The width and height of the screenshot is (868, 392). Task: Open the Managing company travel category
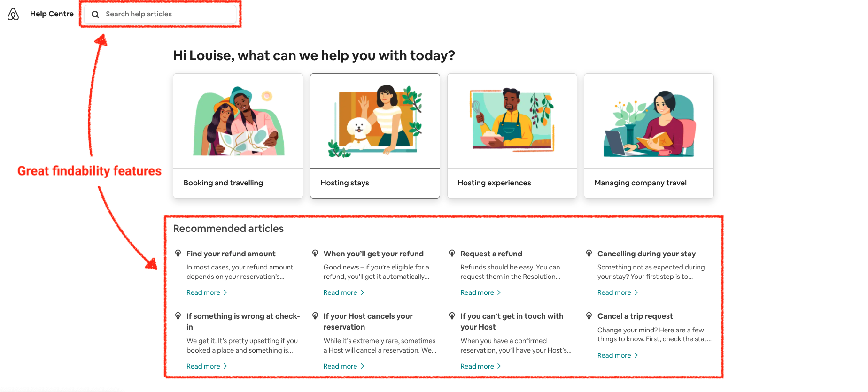tap(649, 136)
